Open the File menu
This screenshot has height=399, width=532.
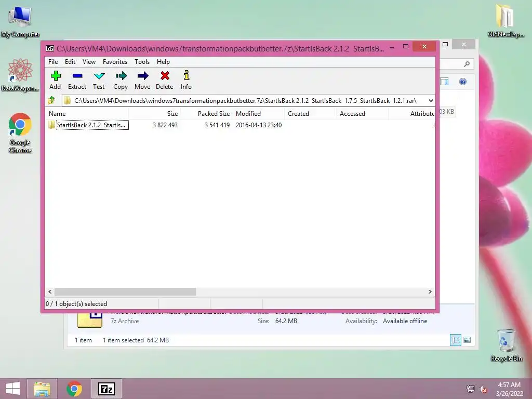(53, 62)
